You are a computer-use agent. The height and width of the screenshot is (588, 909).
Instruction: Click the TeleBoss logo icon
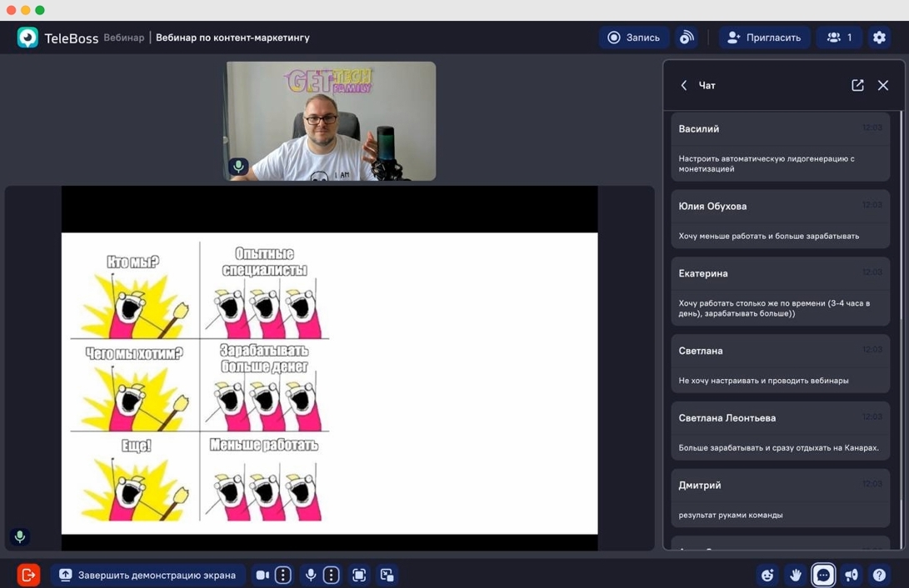(27, 37)
